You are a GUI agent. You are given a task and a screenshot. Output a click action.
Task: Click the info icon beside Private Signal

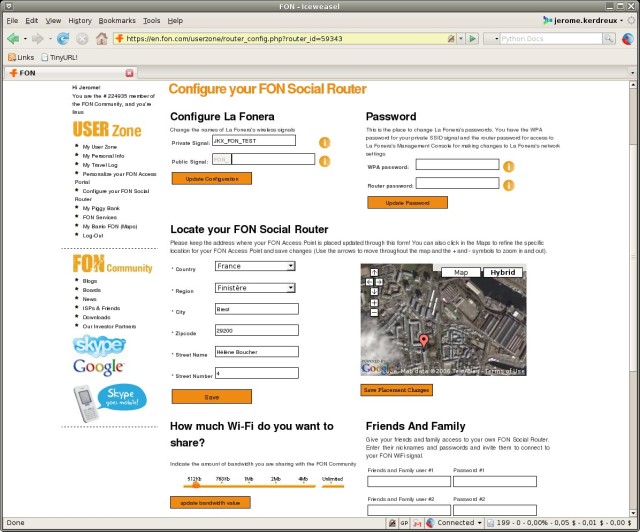coord(324,143)
